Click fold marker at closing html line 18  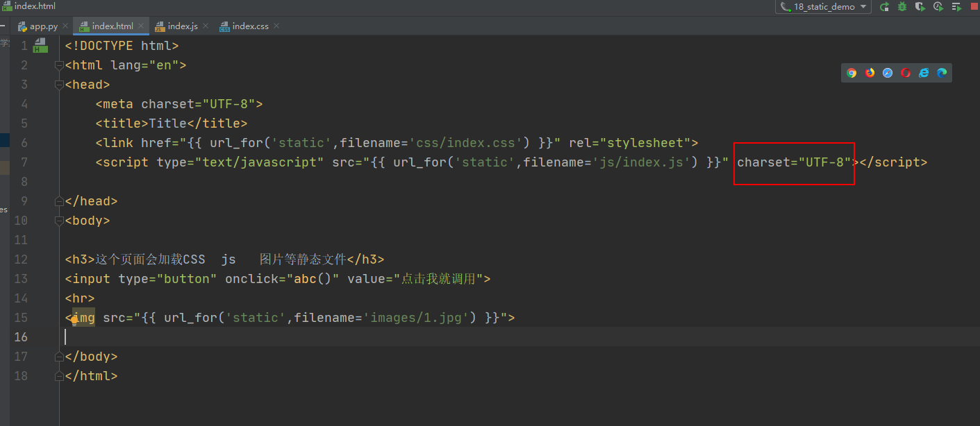point(60,376)
